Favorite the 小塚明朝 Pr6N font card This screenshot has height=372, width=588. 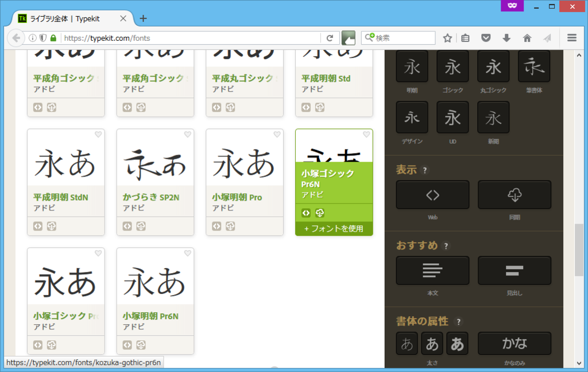(x=188, y=254)
